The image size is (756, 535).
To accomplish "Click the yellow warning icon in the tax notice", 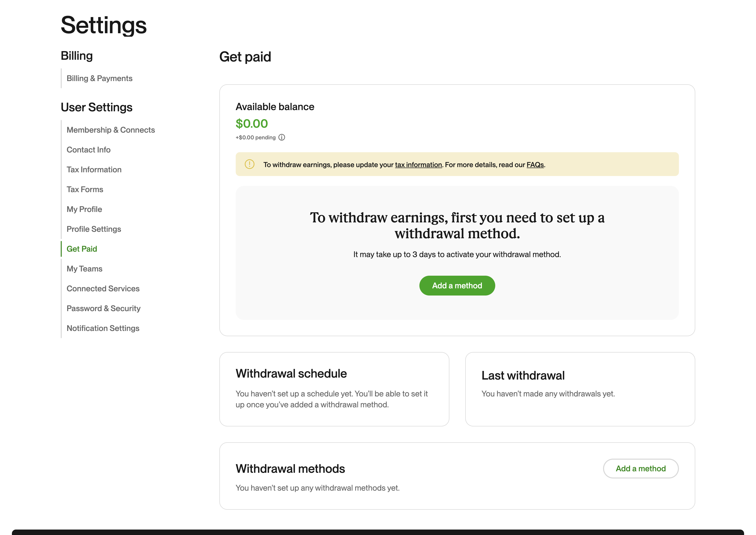I will point(250,164).
